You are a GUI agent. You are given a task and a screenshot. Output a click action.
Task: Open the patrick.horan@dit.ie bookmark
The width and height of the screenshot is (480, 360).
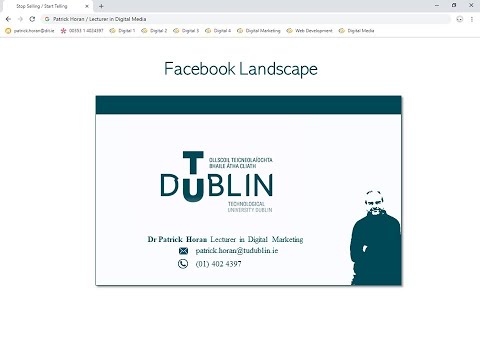coord(30,31)
